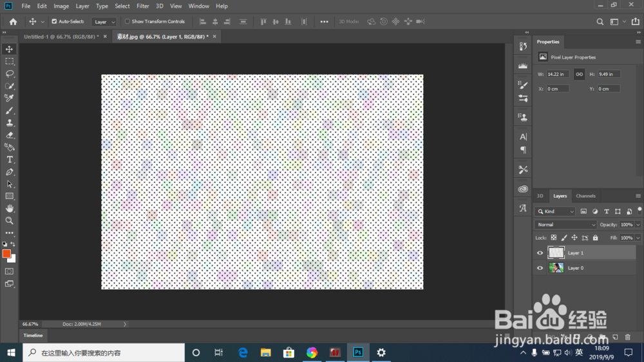Open the Histogram panel icon

(523, 65)
